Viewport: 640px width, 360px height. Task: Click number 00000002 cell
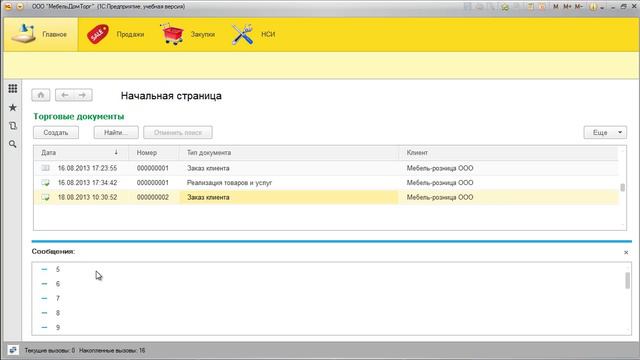click(x=154, y=197)
